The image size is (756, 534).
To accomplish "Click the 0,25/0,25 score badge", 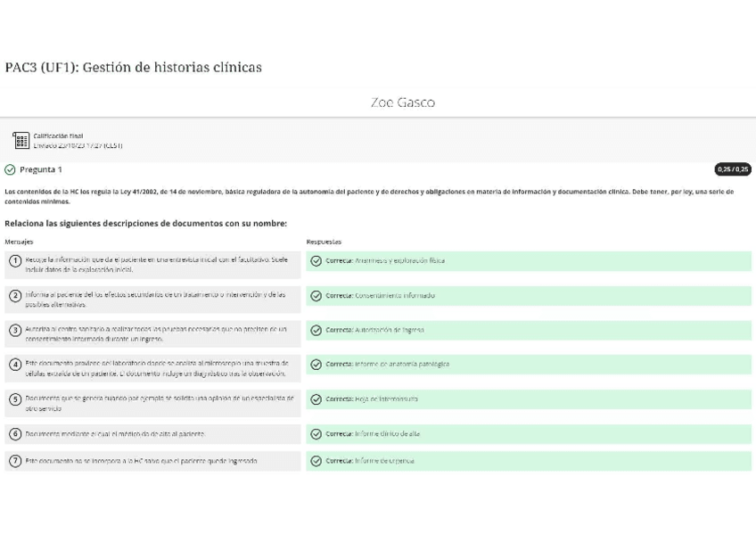I will [x=733, y=168].
